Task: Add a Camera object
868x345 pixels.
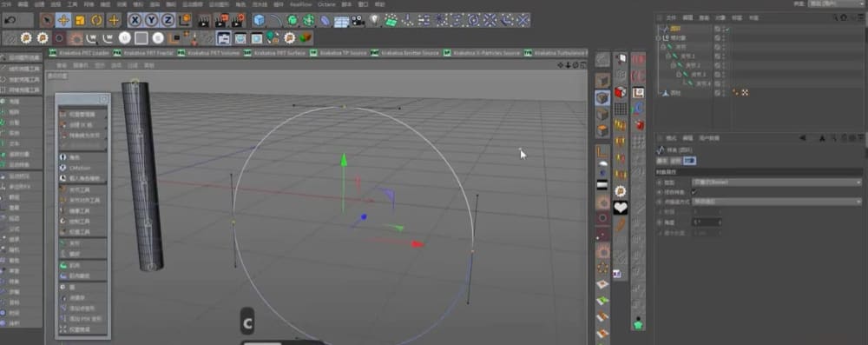Action: tap(358, 21)
